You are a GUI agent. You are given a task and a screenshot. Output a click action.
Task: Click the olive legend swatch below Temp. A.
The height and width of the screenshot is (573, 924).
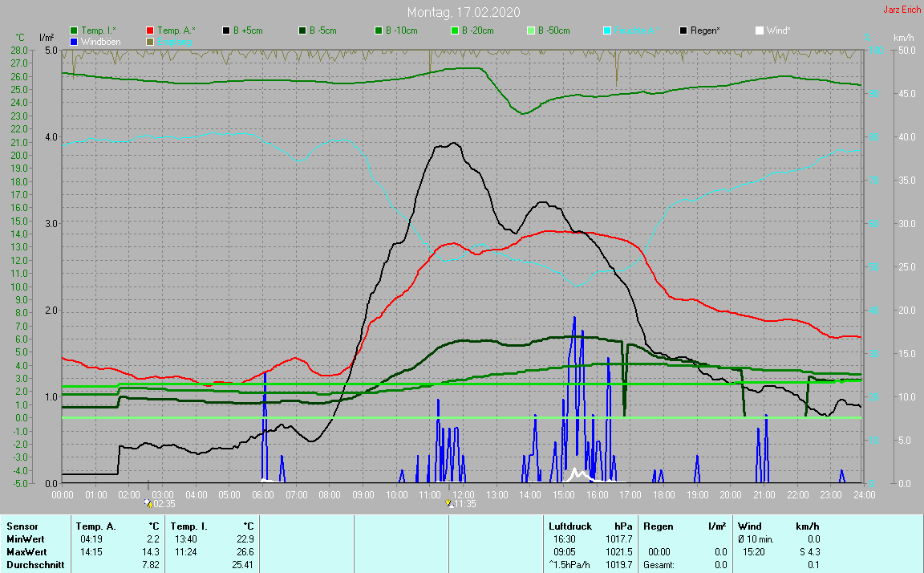pyautogui.click(x=151, y=41)
